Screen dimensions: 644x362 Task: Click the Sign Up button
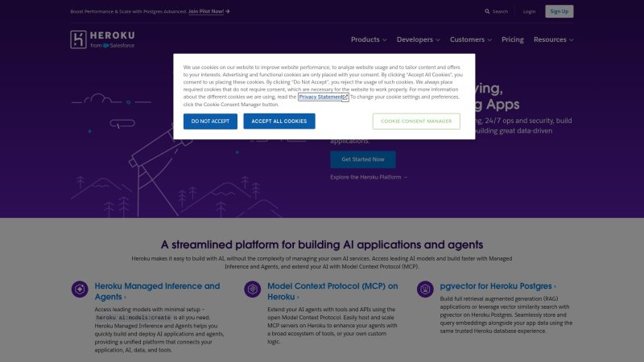pyautogui.click(x=559, y=11)
